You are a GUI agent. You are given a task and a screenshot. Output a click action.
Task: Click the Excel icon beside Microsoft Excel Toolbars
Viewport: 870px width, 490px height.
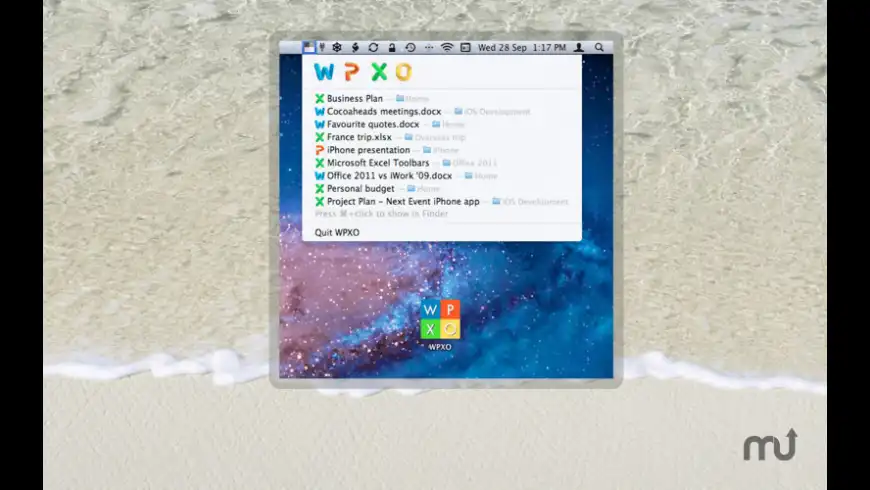click(x=320, y=163)
